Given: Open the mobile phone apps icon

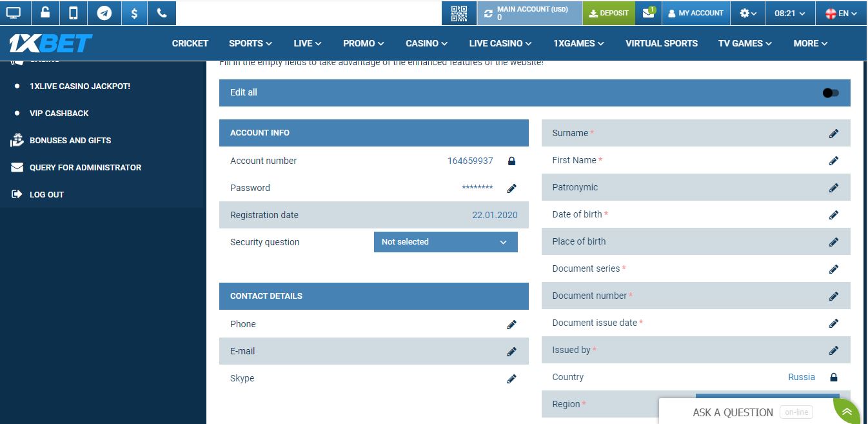Looking at the screenshot, I should (74, 13).
